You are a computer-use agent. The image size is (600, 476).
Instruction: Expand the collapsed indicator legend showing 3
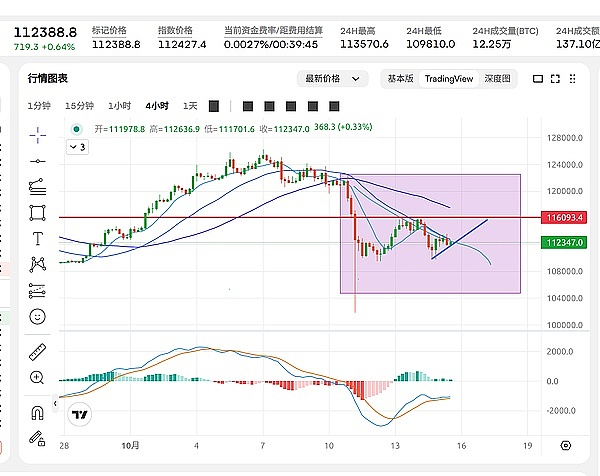[x=77, y=146]
